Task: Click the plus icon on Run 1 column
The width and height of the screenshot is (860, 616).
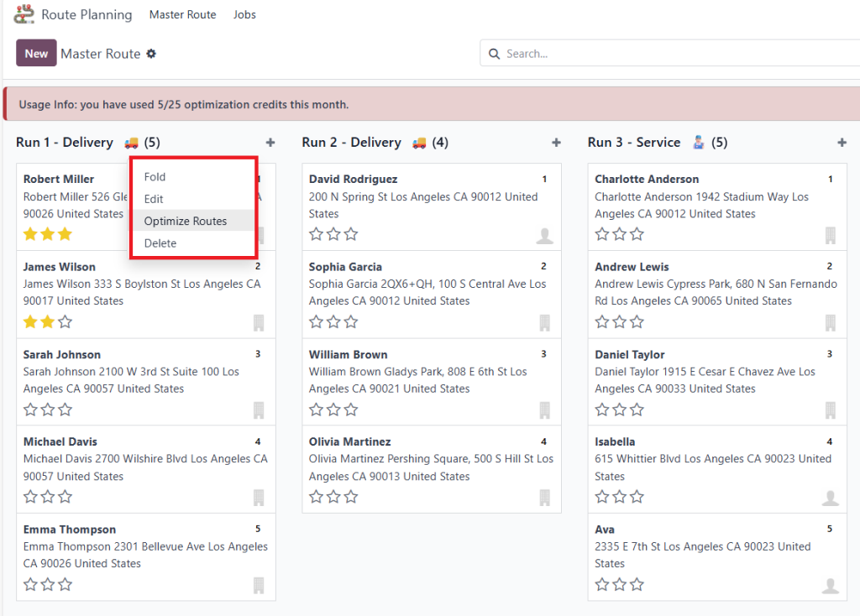Action: (x=270, y=143)
